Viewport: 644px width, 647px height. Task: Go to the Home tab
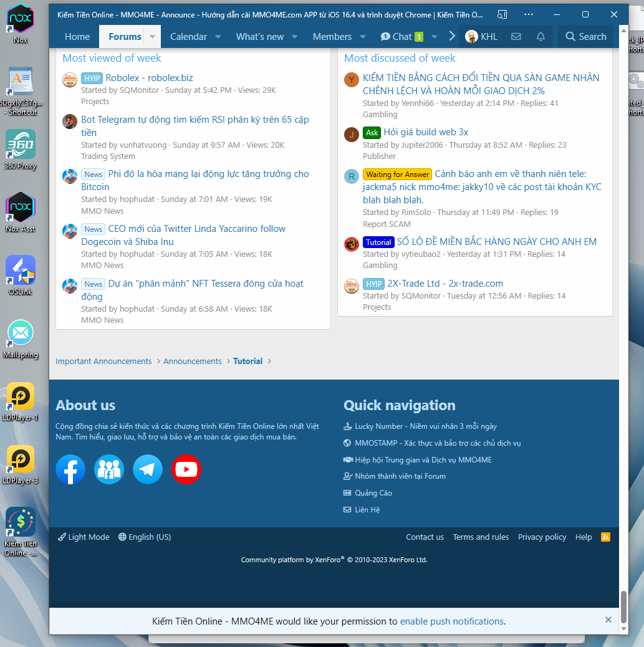coord(77,36)
